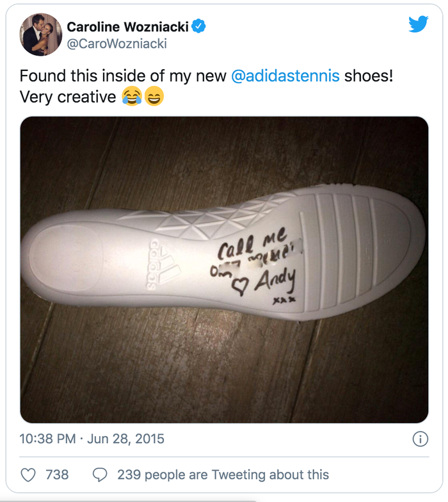Click the Caroline Wozniacki display name
The width and height of the screenshot is (448, 502).
coord(127,27)
